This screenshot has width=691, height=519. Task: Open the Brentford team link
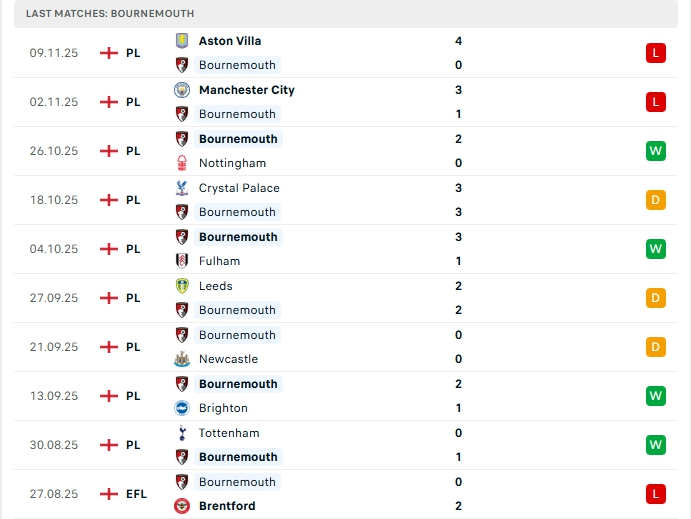(227, 506)
